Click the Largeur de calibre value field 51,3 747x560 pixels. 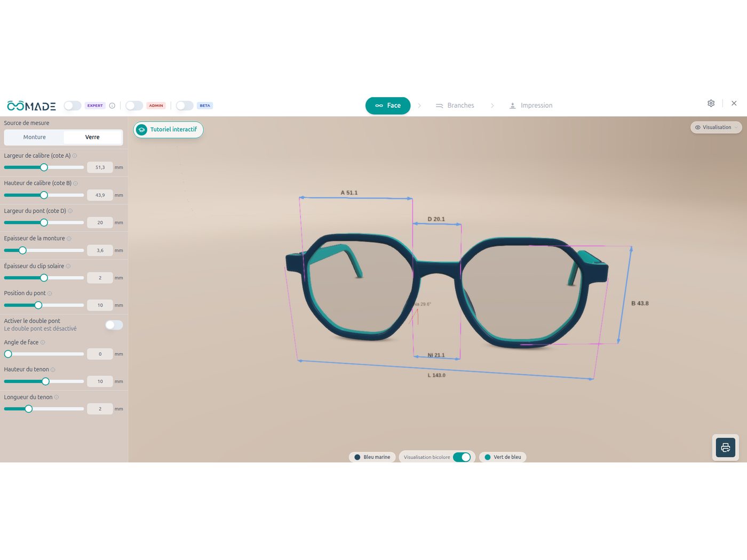click(x=100, y=167)
